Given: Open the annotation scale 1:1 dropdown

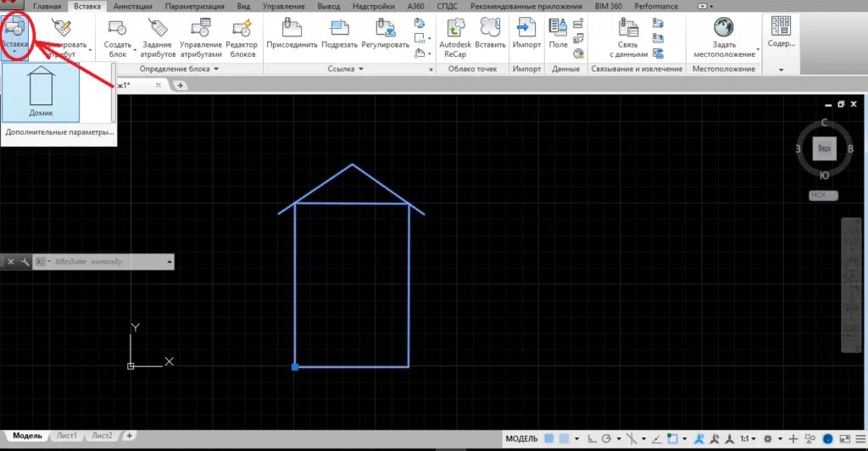Looking at the screenshot, I should [x=748, y=439].
